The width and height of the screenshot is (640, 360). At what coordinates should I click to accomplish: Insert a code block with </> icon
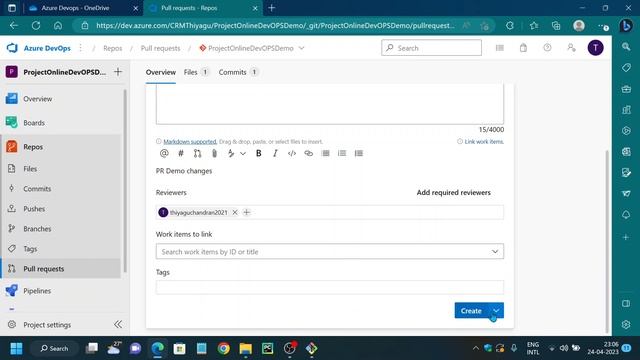click(292, 153)
